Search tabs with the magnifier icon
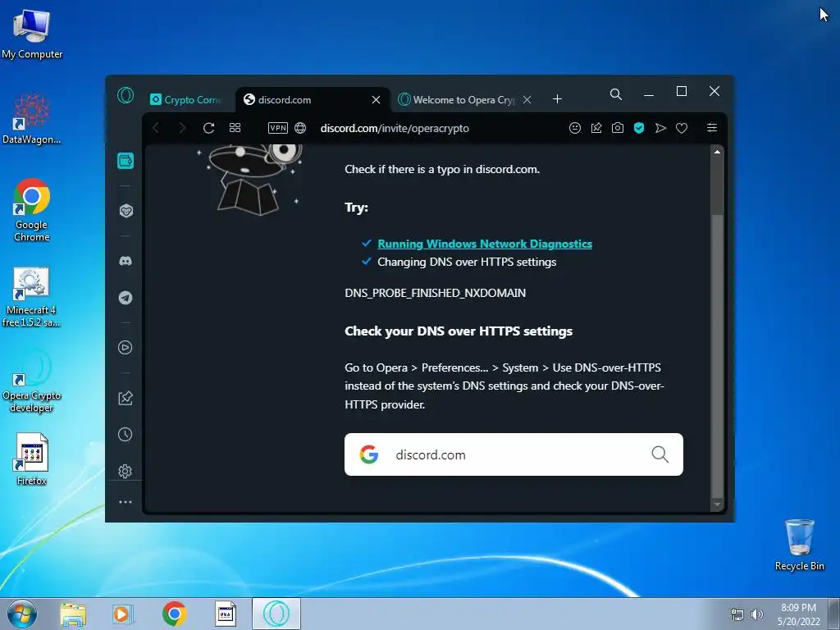 [x=616, y=95]
